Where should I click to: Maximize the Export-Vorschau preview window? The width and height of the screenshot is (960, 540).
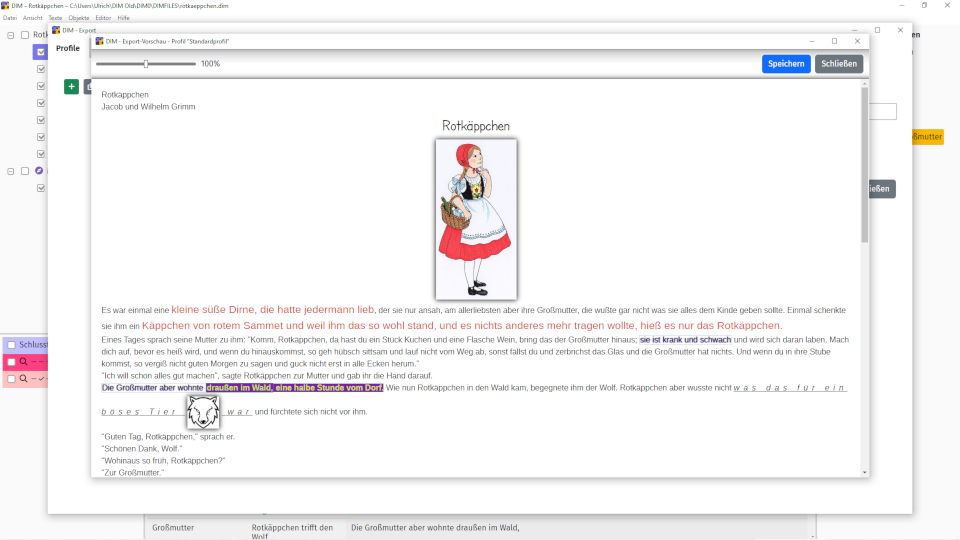point(834,41)
